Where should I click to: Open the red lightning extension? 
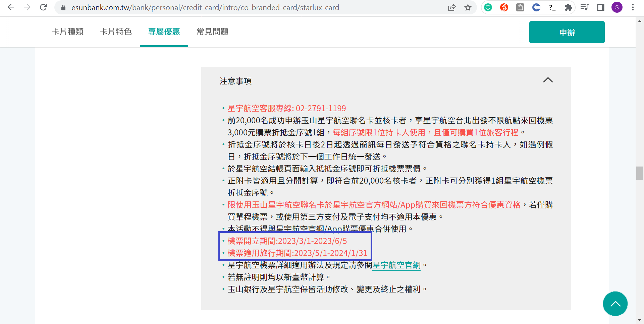(x=504, y=7)
